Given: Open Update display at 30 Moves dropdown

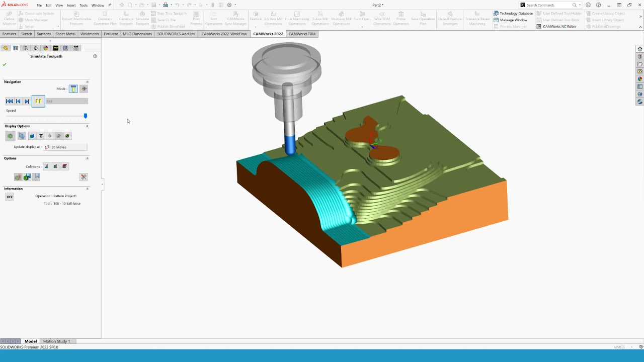Looking at the screenshot, I should (x=65, y=147).
